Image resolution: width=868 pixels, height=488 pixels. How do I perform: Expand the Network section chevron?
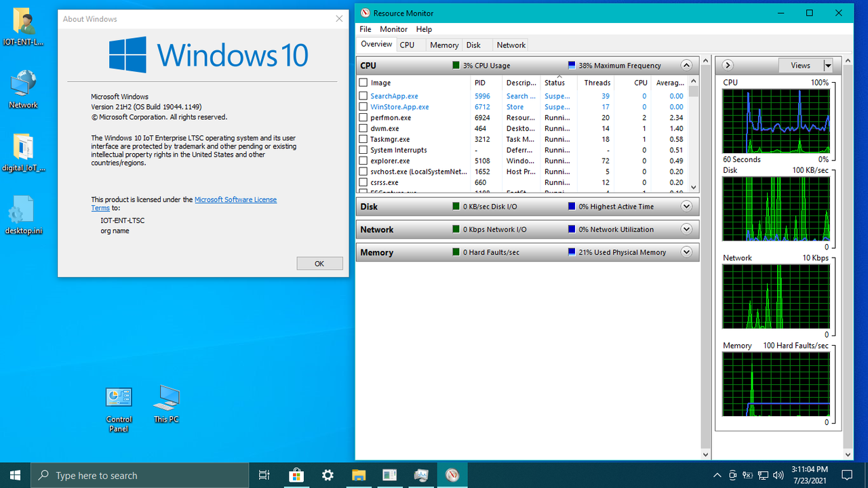[686, 230]
